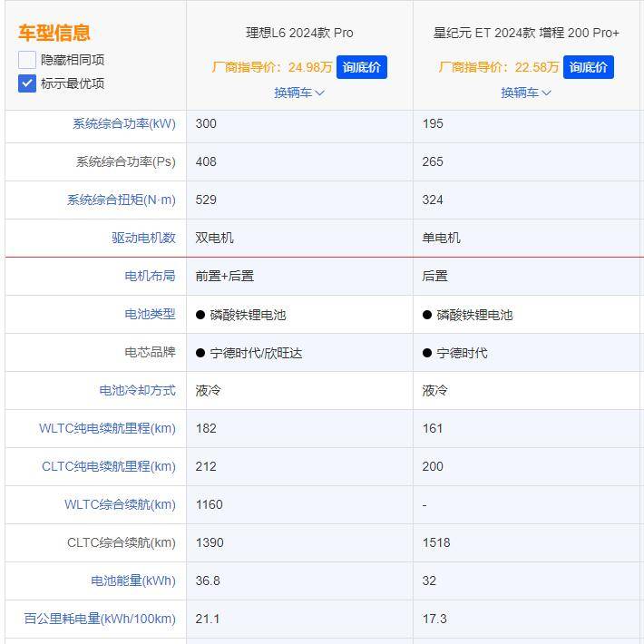Open 理想L6 2024款 Pro model title

[x=299, y=33]
